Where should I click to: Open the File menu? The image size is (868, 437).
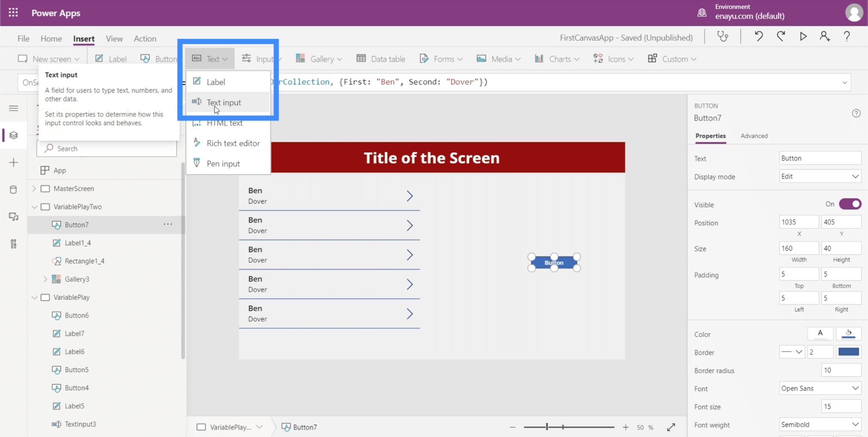[23, 39]
